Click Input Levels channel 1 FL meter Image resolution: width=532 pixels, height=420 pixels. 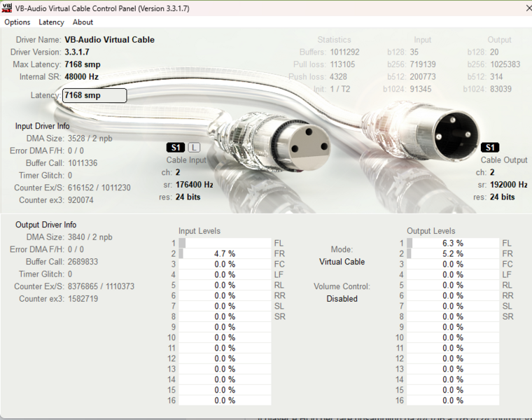(225, 243)
